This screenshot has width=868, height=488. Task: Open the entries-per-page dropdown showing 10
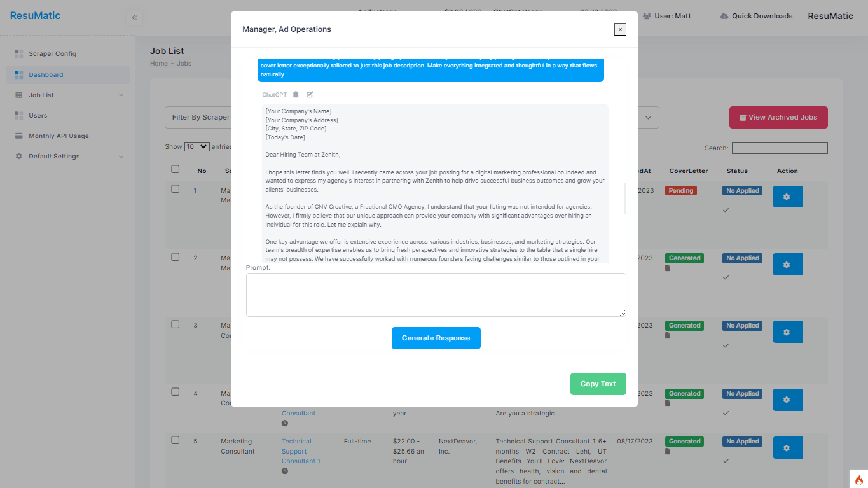[x=196, y=146]
